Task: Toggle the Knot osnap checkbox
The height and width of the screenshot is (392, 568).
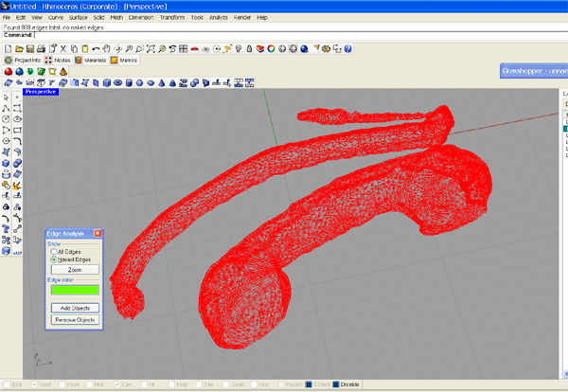Action: pyautogui.click(x=254, y=384)
